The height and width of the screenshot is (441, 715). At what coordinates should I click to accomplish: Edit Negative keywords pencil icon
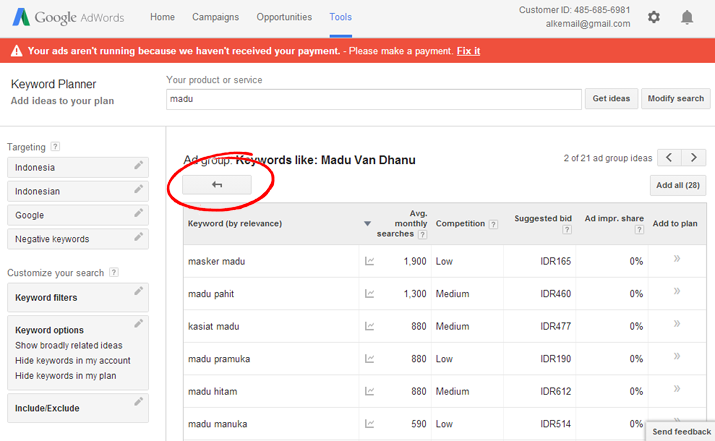pyautogui.click(x=139, y=237)
